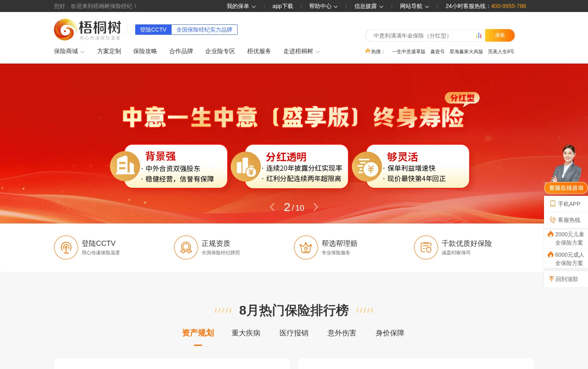Open 企业险专区 navigation item
Image resolution: width=588 pixels, height=369 pixels.
[220, 51]
